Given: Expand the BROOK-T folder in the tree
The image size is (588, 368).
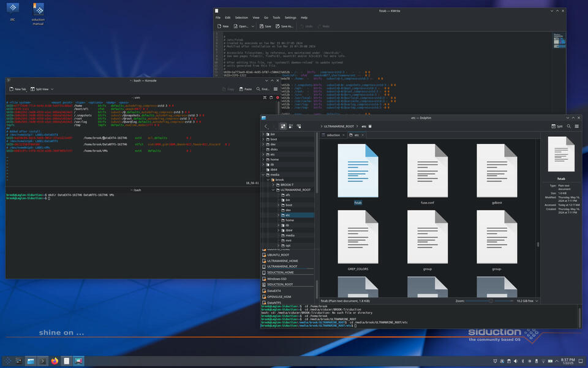Looking at the screenshot, I should coord(273,185).
